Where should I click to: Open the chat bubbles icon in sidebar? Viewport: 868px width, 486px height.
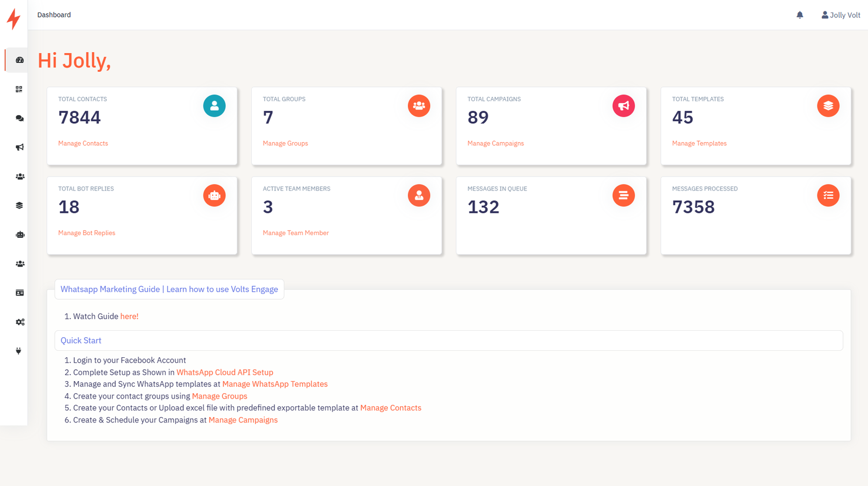click(x=20, y=118)
